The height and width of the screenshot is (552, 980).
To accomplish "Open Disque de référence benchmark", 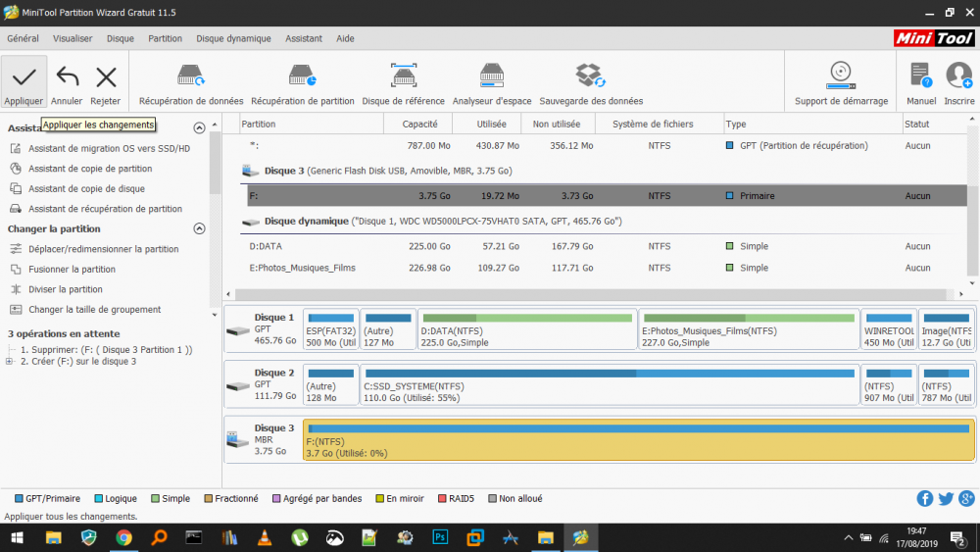I will click(403, 76).
